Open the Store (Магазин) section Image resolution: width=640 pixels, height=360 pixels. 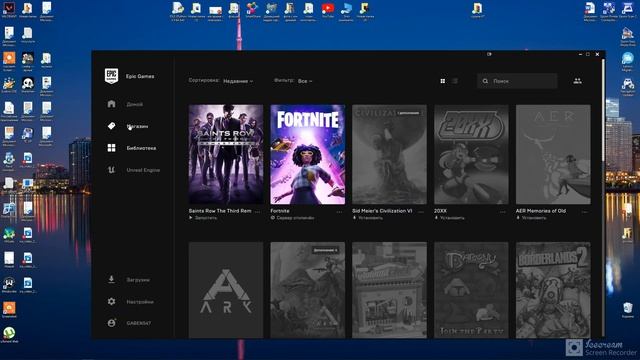tap(128, 126)
